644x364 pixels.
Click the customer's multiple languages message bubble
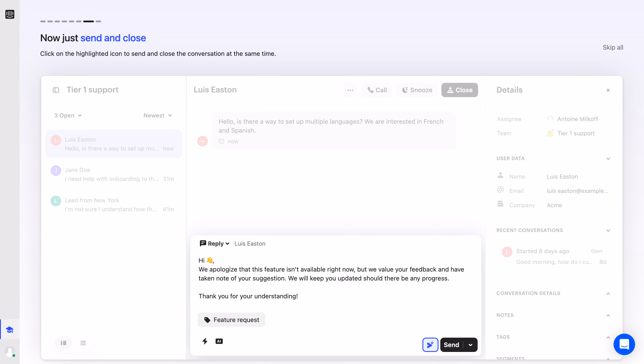pos(334,130)
